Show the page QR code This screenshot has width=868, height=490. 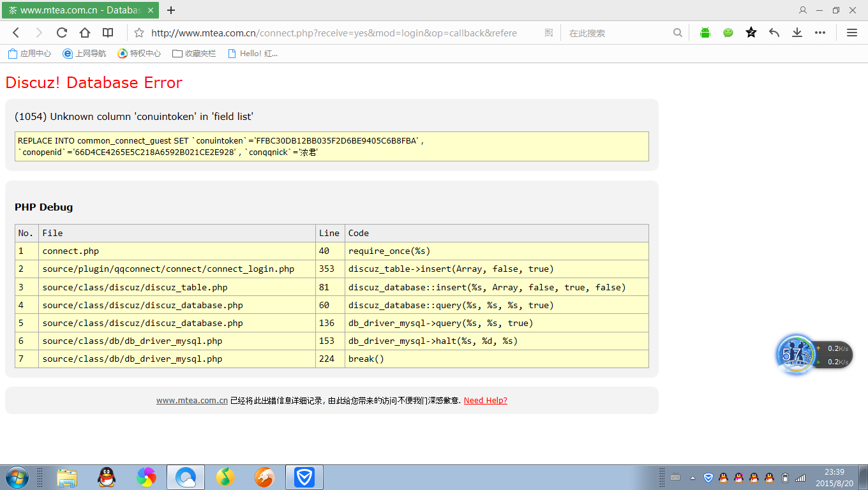coord(549,33)
